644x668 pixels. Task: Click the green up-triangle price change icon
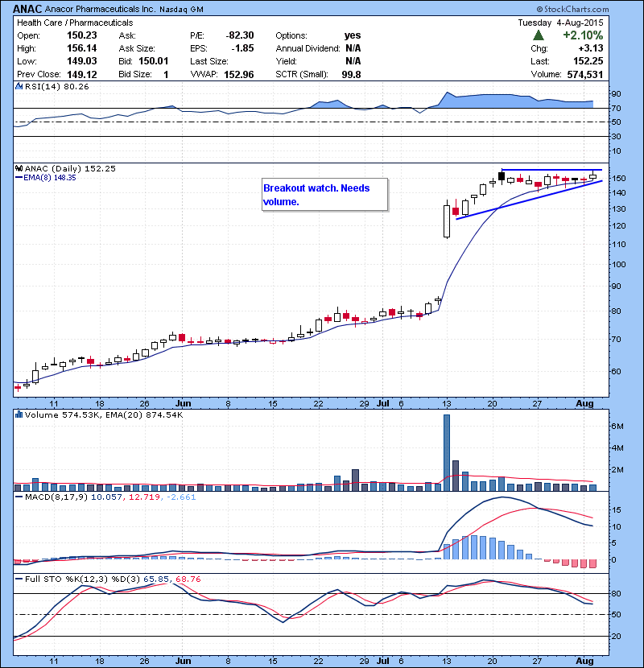pyautogui.click(x=539, y=35)
